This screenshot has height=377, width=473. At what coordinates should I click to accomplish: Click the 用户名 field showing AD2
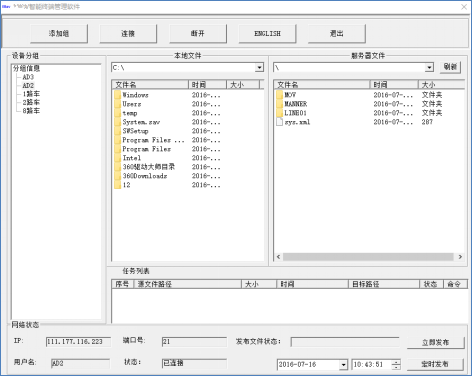tap(80, 363)
